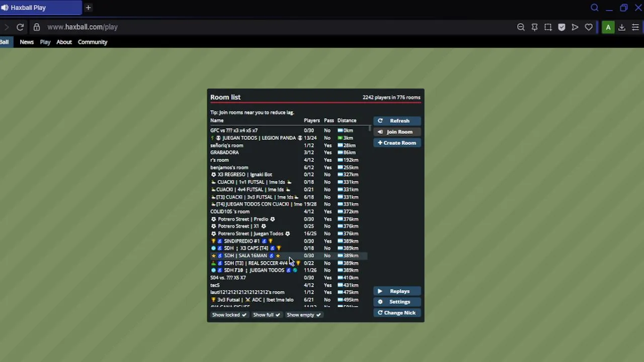The width and height of the screenshot is (644, 362).
Task: Sort rooms by the Pass column header
Action: 329,121
